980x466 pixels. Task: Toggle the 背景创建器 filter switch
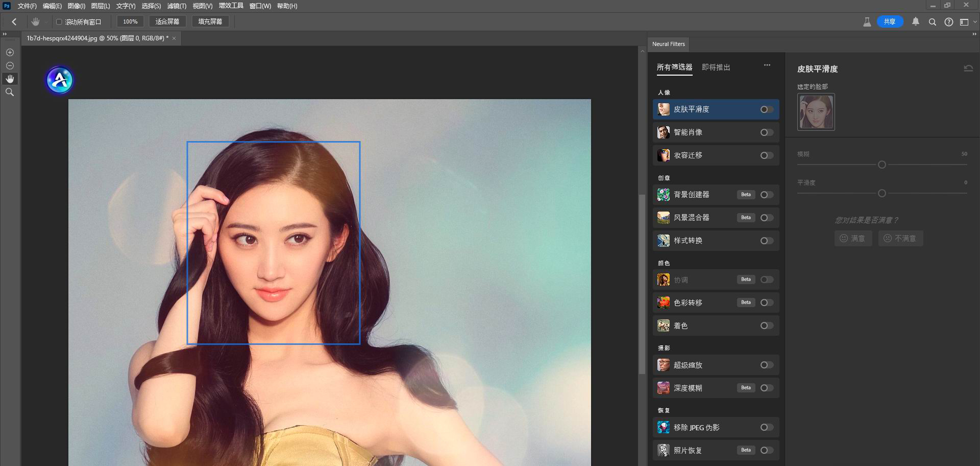tap(767, 195)
